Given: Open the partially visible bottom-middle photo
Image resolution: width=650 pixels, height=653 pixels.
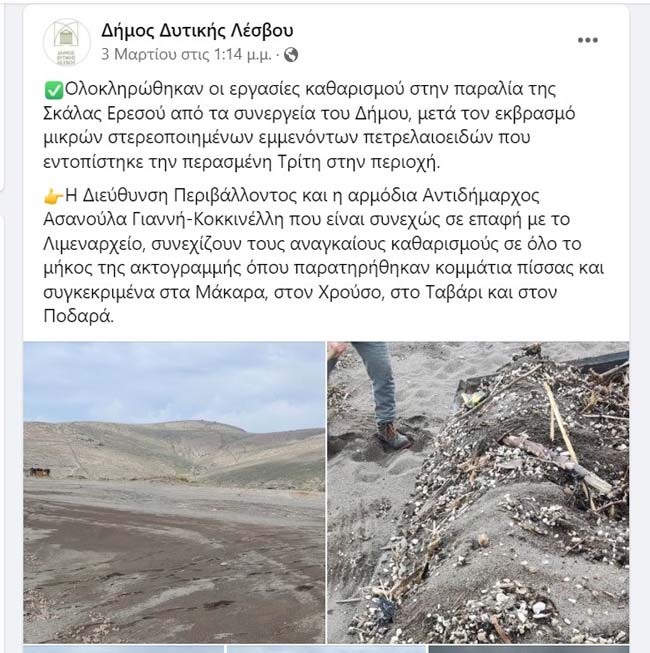Looking at the screenshot, I should [326, 649].
